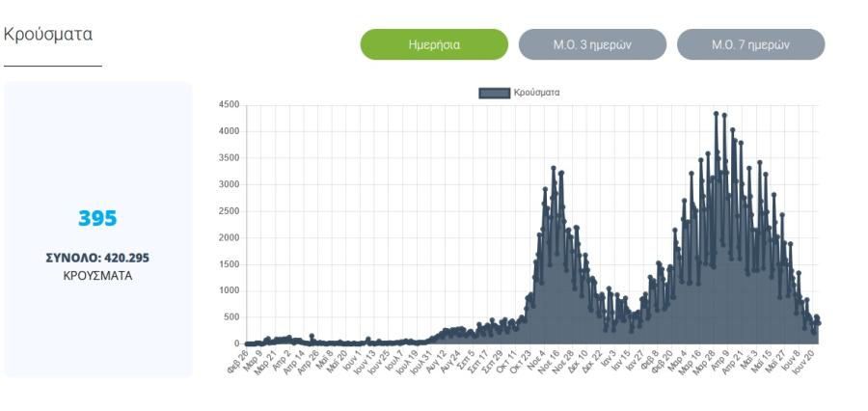Image resolution: width=868 pixels, height=411 pixels.
Task: Click the ΣΥΝΟΛΟ: 420.295 total text
Action: [97, 259]
